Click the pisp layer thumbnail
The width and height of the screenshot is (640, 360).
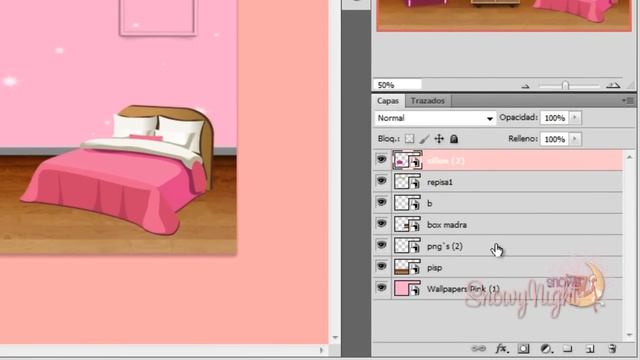tap(407, 267)
